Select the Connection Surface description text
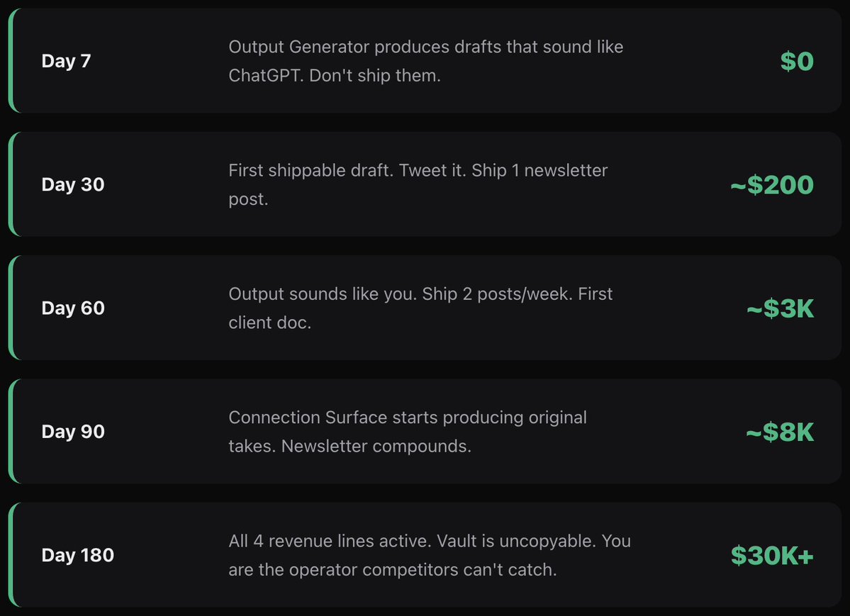 pos(408,432)
